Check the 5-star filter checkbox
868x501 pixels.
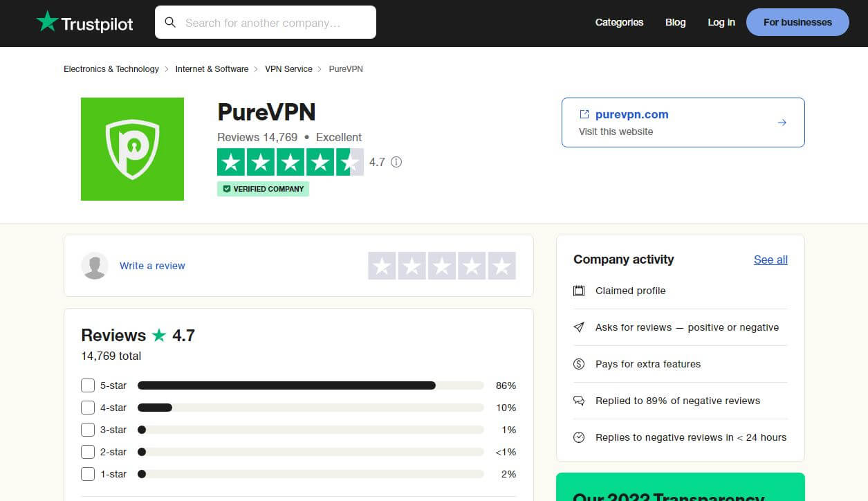(88, 385)
